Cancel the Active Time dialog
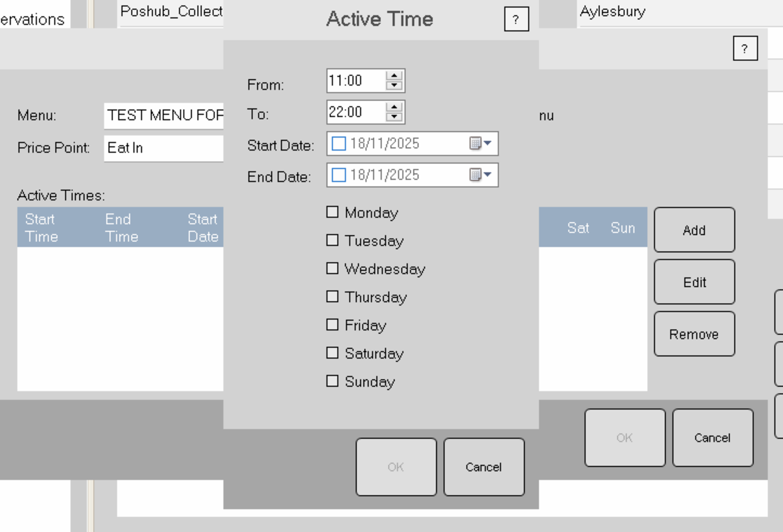This screenshot has width=783, height=532. pos(483,466)
